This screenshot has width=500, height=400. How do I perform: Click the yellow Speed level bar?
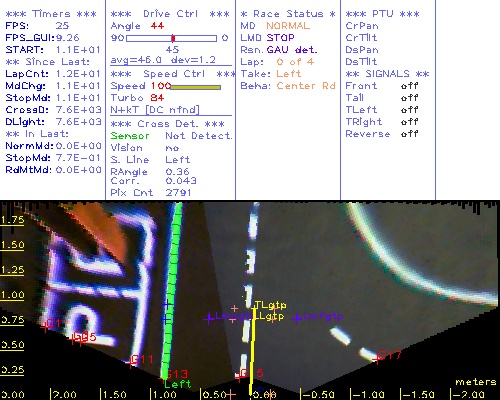point(195,87)
